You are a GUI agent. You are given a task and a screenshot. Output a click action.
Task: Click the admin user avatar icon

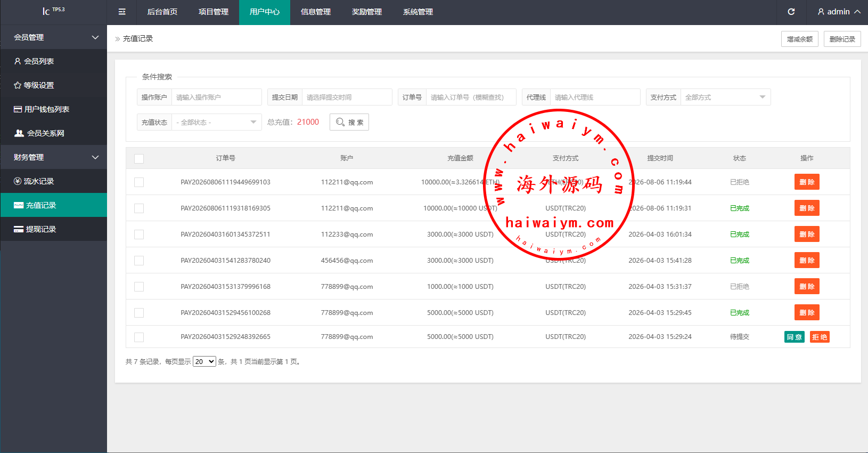(x=821, y=12)
